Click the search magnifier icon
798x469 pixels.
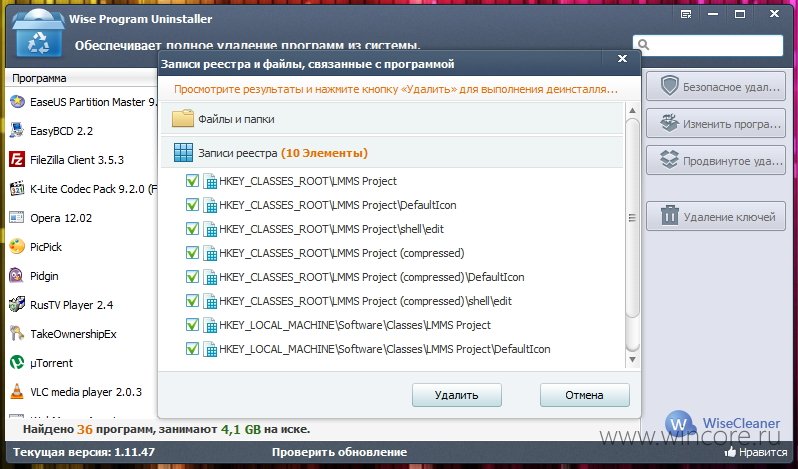(x=643, y=45)
